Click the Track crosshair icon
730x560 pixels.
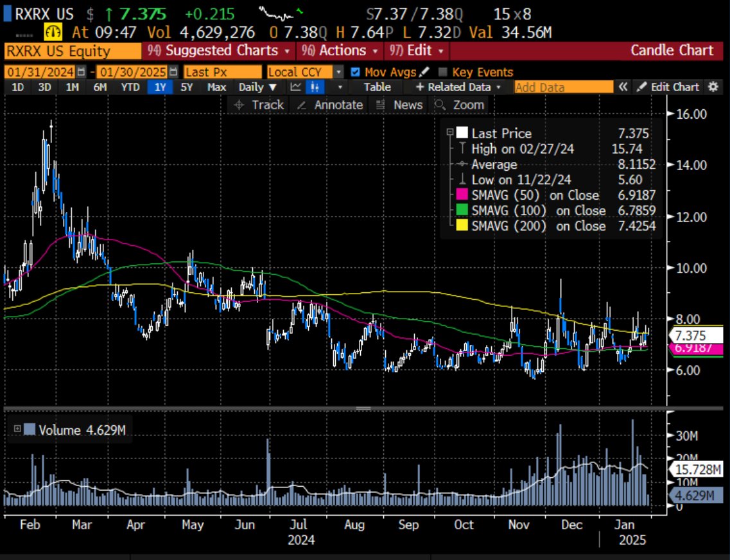(x=239, y=105)
